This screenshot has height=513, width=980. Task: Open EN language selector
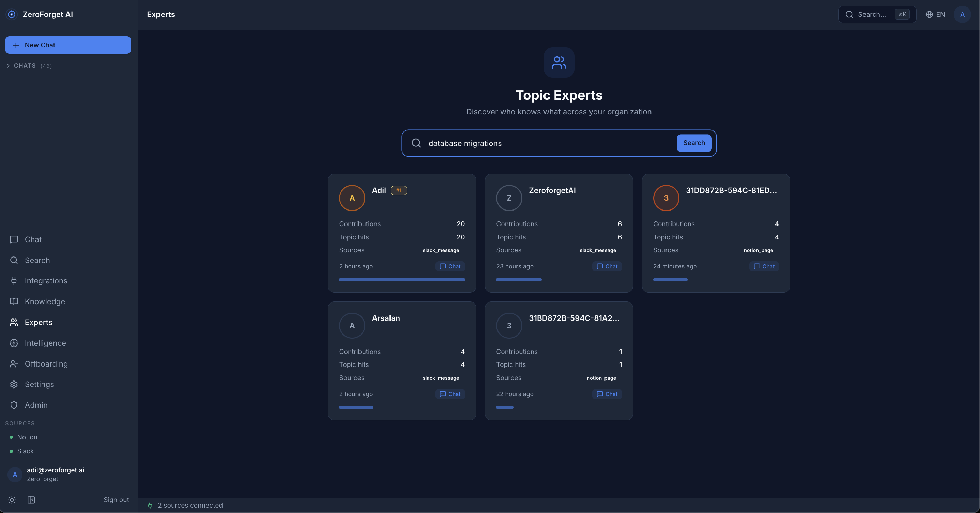935,14
